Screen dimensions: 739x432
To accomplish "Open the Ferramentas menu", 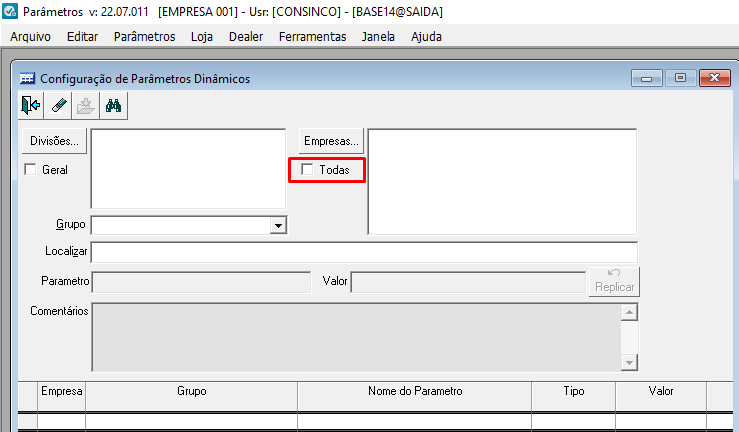I will point(312,36).
